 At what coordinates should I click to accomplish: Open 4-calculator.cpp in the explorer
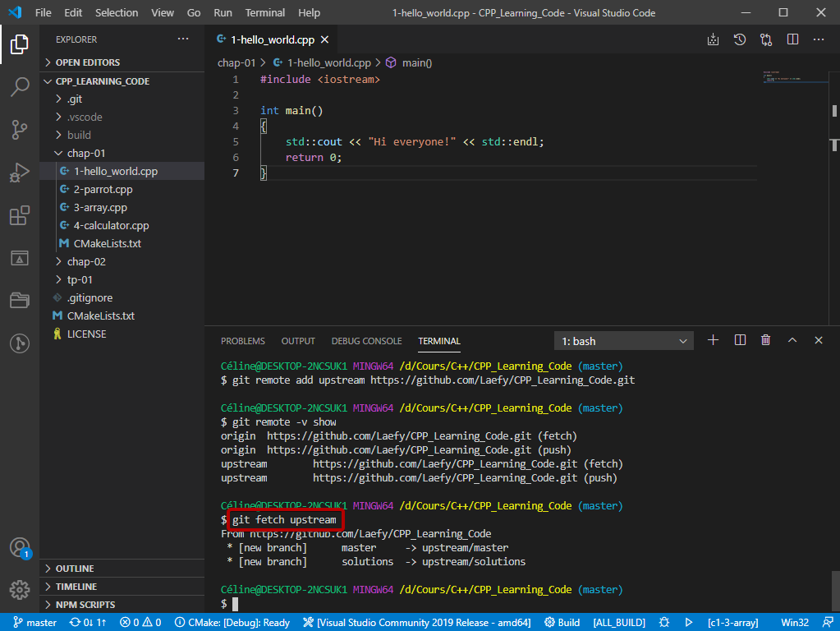(122, 226)
